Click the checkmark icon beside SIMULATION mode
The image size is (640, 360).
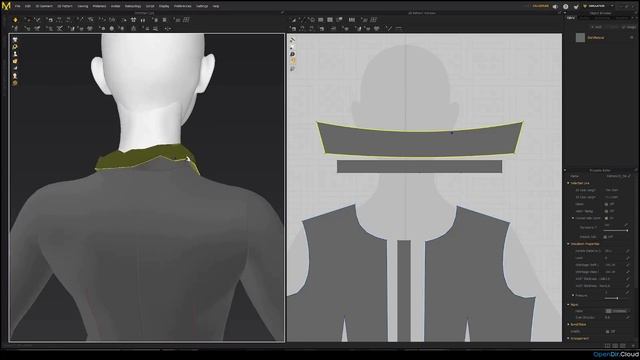point(576,7)
